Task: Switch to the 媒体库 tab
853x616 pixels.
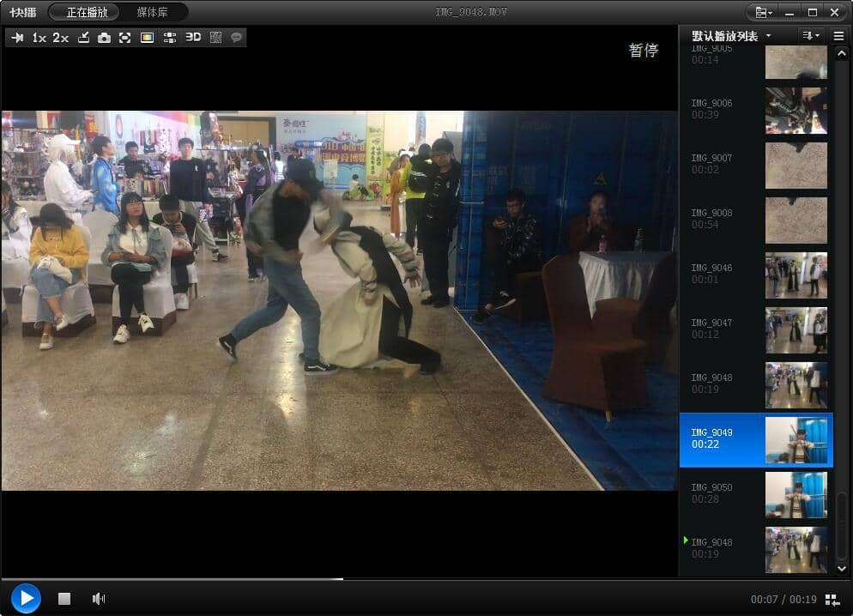Action: (153, 12)
